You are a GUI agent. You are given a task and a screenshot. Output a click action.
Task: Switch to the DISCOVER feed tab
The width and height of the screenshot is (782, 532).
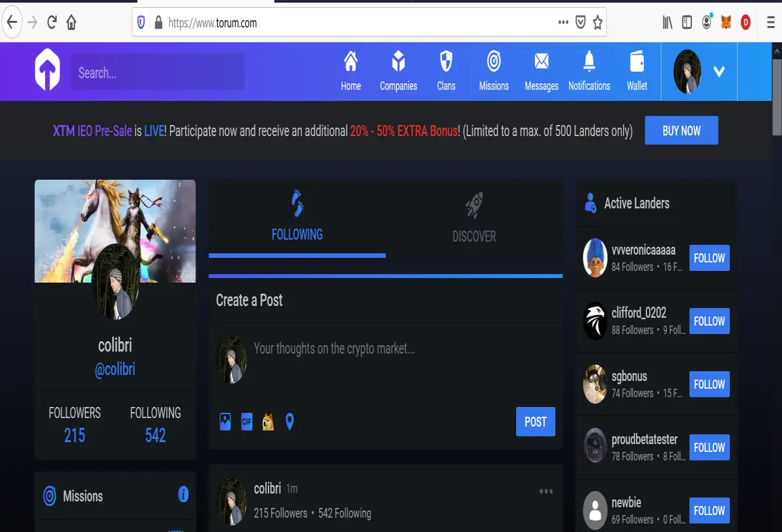[x=474, y=218]
